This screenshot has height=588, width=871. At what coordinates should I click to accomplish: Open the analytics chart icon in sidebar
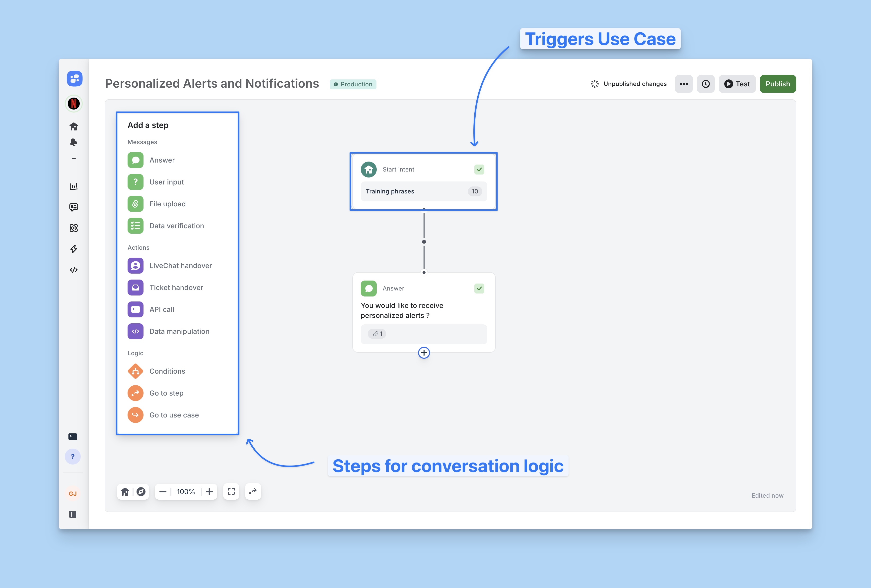tap(73, 186)
